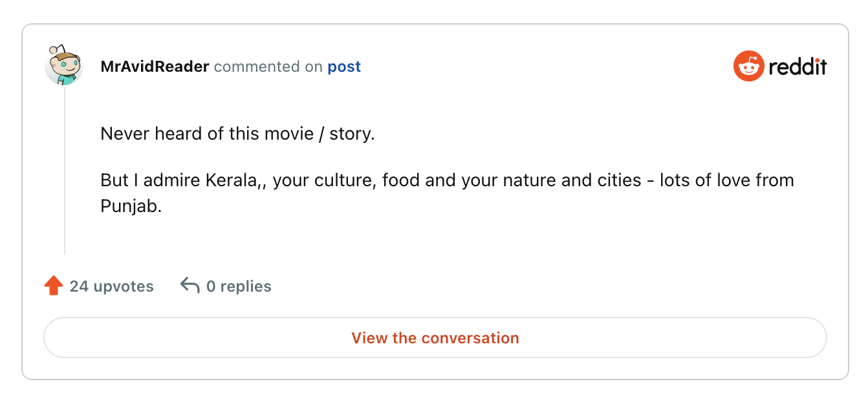Click MrAvidReader's Snoo avatar image
The image size is (868, 397).
pos(63,65)
